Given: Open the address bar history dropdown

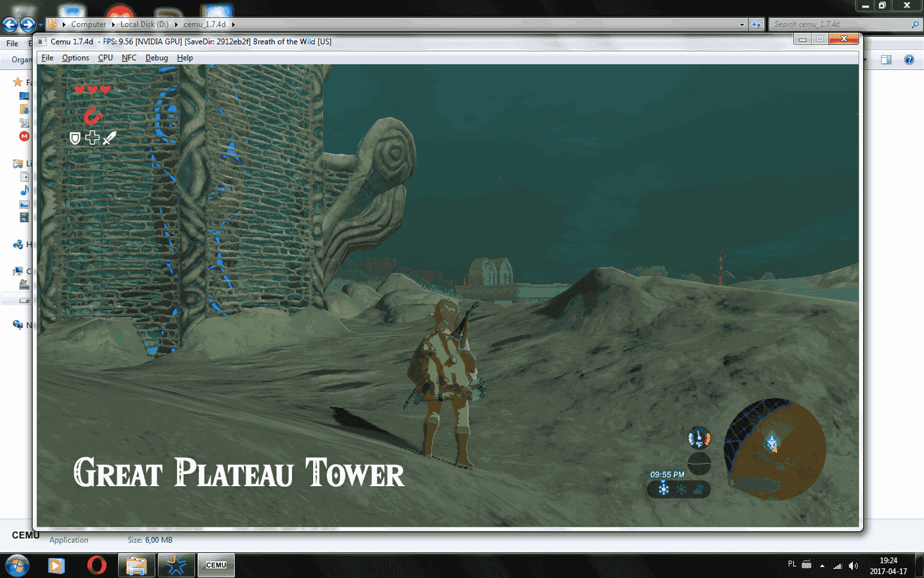Looking at the screenshot, I should 742,24.
